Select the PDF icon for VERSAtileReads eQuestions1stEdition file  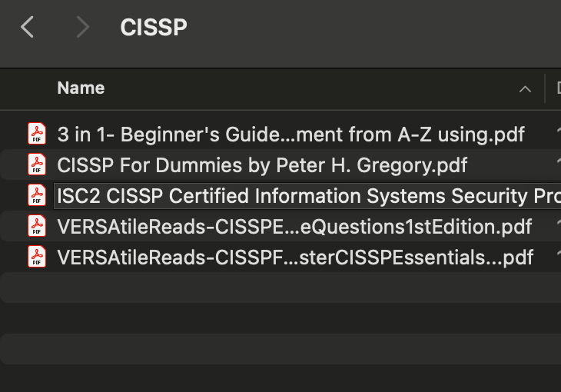coord(37,226)
